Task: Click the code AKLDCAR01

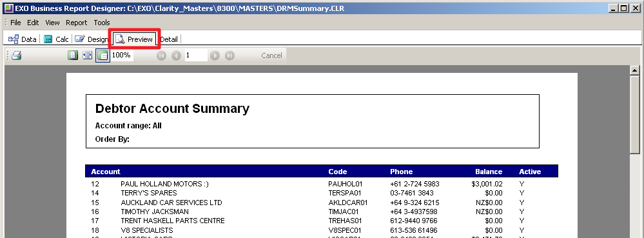Action: (x=348, y=203)
